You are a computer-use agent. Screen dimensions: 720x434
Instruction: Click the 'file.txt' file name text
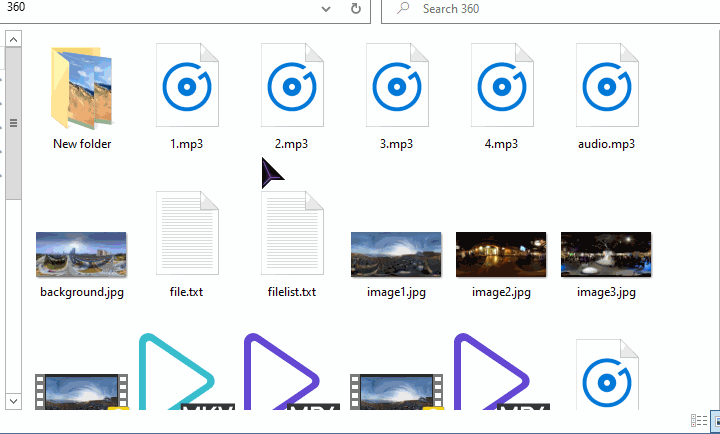(x=186, y=292)
